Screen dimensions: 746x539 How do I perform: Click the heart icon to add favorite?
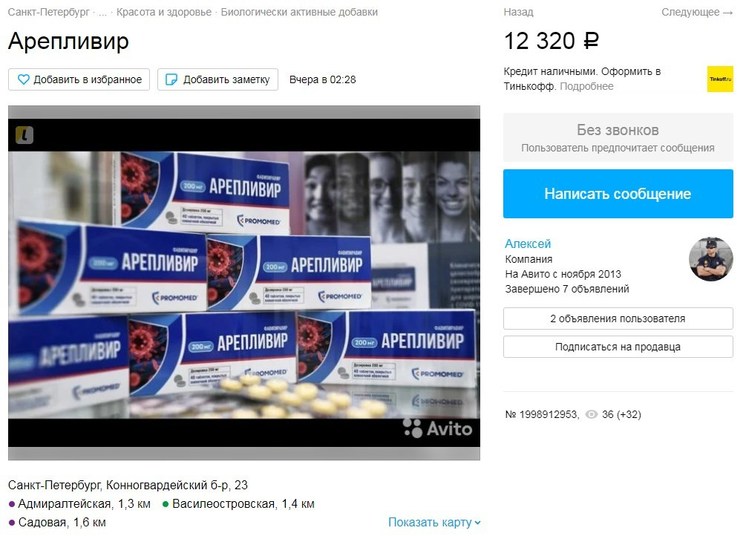[23, 79]
